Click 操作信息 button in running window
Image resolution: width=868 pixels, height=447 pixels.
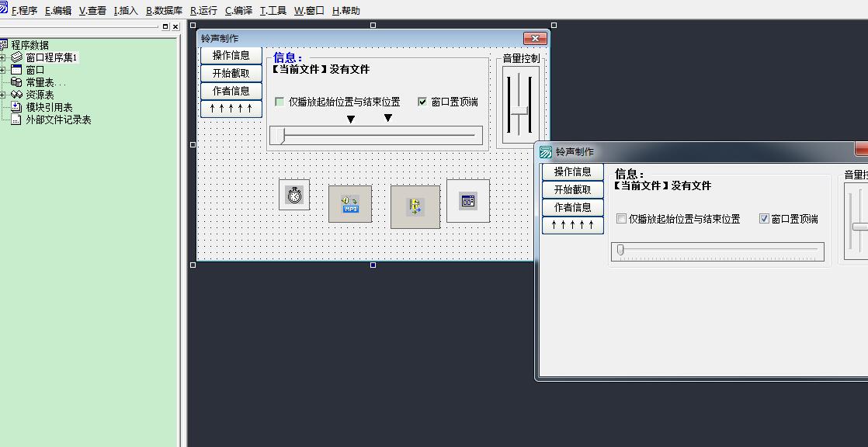tap(573, 172)
